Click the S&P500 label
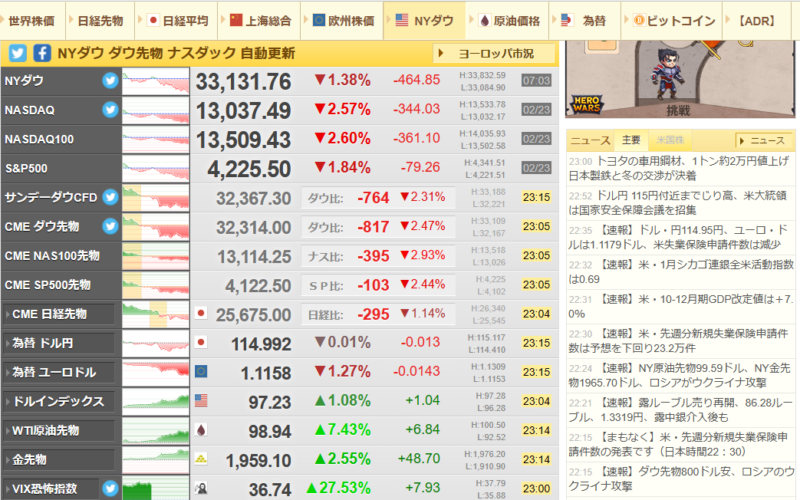This screenshot has width=800, height=500. point(26,168)
